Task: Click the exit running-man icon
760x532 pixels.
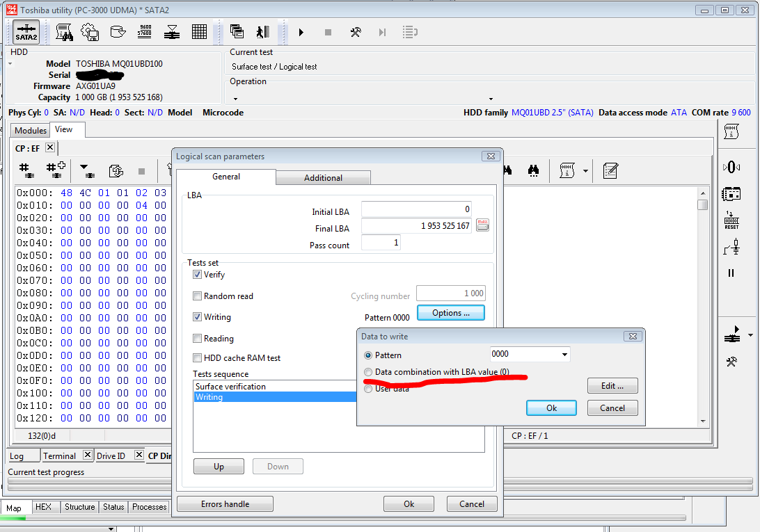Action: tap(262, 32)
